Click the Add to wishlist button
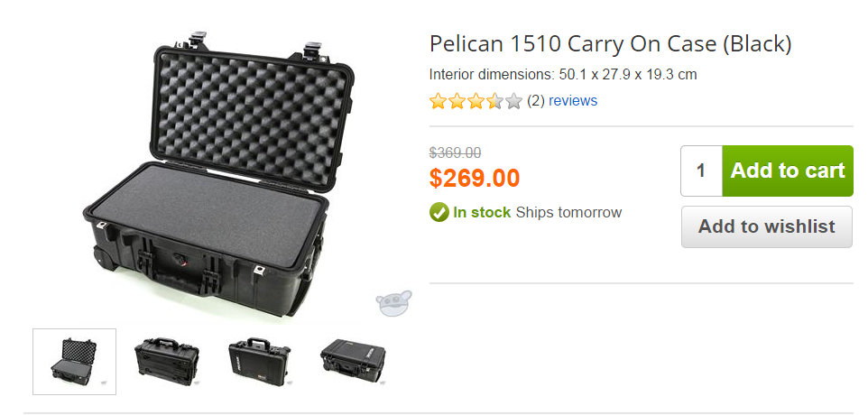 coord(767,226)
